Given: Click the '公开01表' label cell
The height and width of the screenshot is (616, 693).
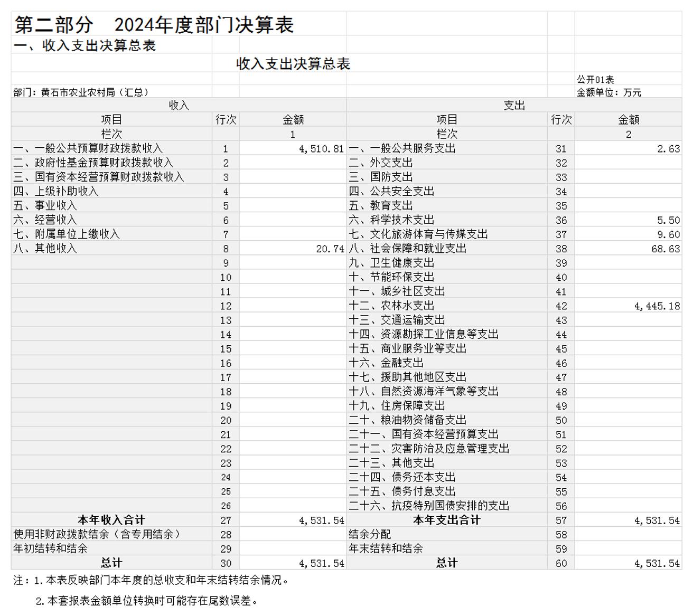Looking at the screenshot, I should [x=595, y=80].
